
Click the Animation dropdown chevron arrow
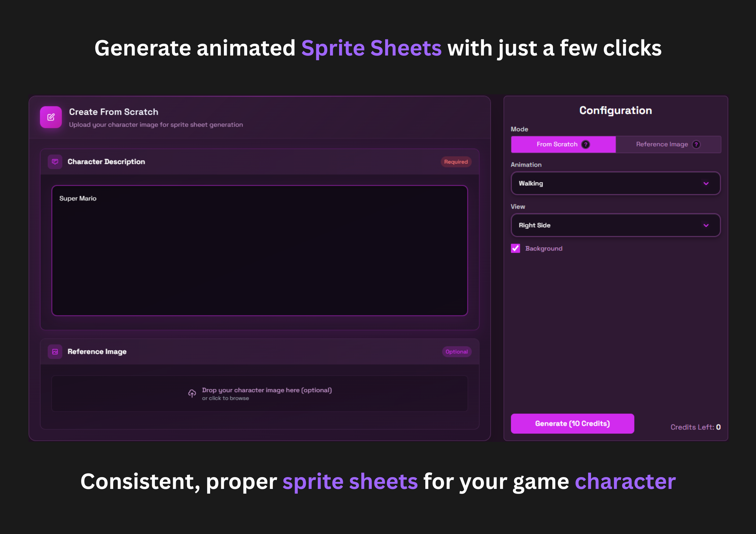tap(706, 183)
